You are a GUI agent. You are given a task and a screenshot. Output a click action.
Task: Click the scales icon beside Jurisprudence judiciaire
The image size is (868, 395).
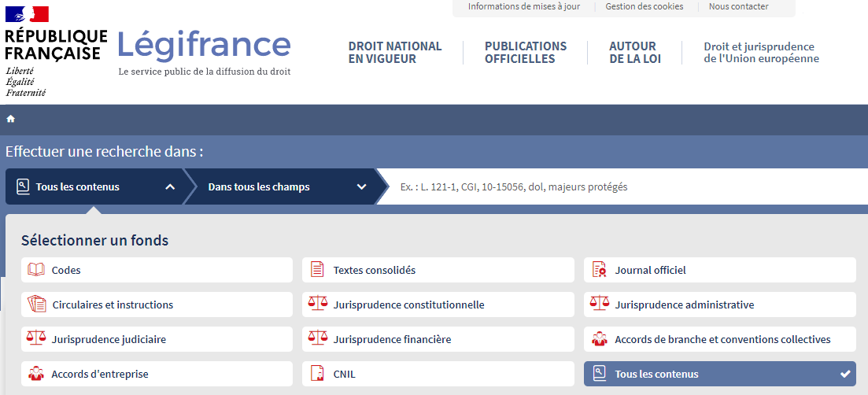[36, 338]
